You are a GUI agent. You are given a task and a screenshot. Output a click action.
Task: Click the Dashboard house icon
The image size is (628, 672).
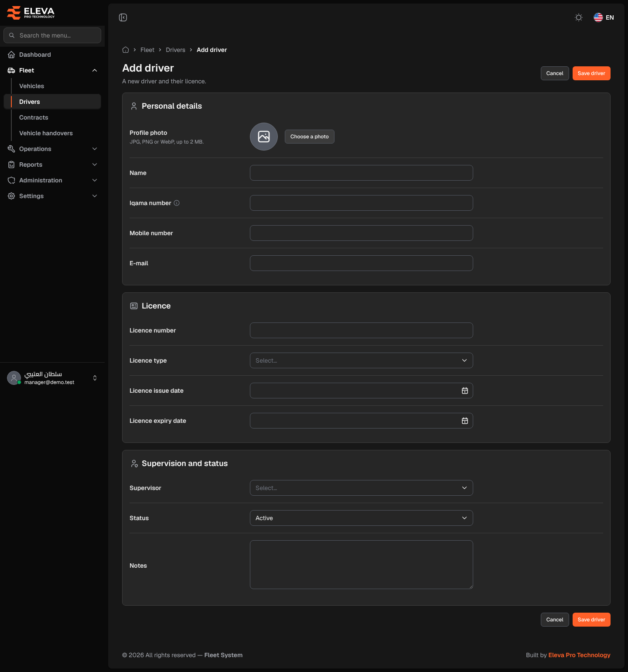(11, 55)
